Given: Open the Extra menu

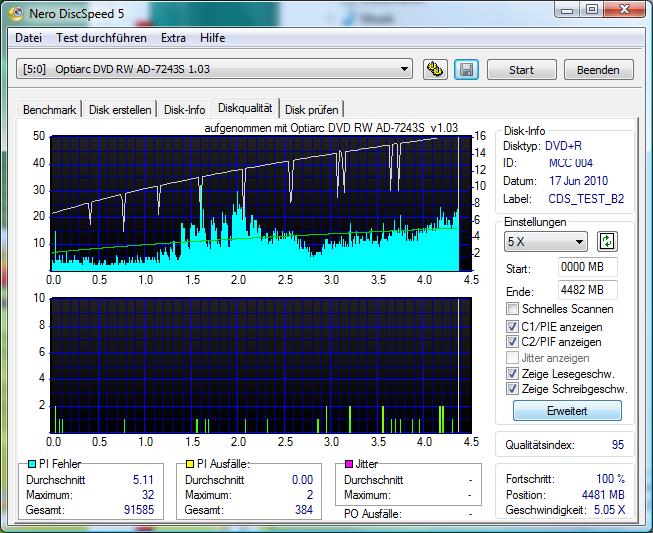Looking at the screenshot, I should coord(173,38).
